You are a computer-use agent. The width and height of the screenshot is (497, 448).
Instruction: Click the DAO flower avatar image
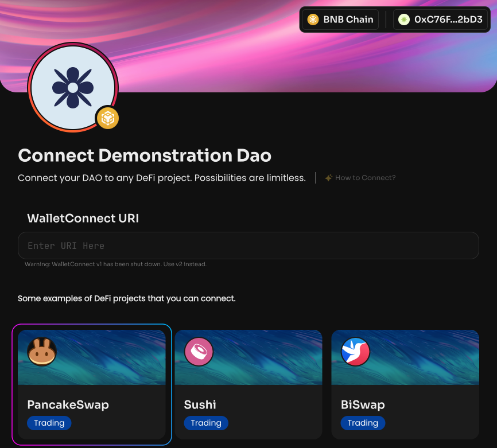(x=73, y=87)
